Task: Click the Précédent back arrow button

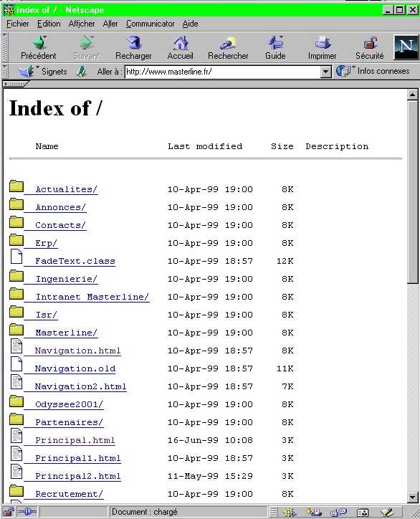Action: (x=39, y=48)
